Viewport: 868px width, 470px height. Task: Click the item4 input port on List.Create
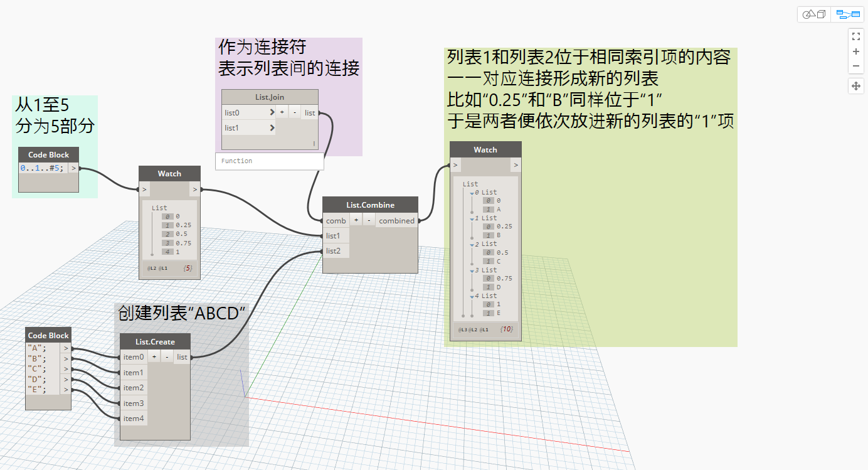134,419
